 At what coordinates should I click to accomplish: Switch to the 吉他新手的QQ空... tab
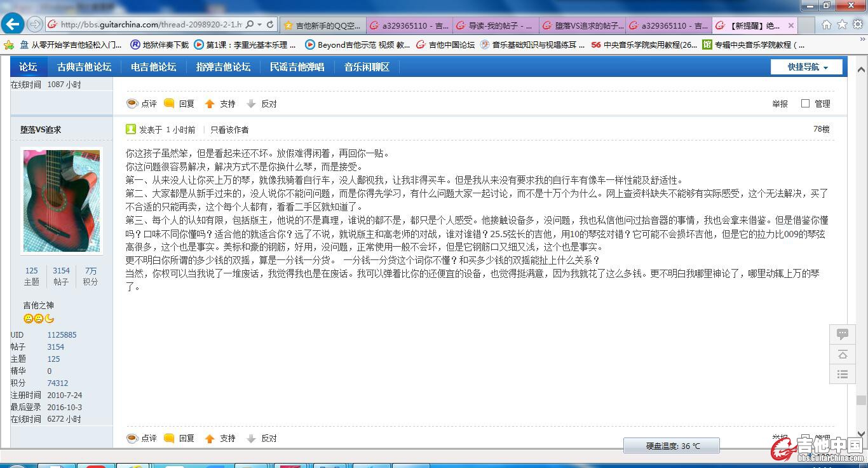coord(322,25)
